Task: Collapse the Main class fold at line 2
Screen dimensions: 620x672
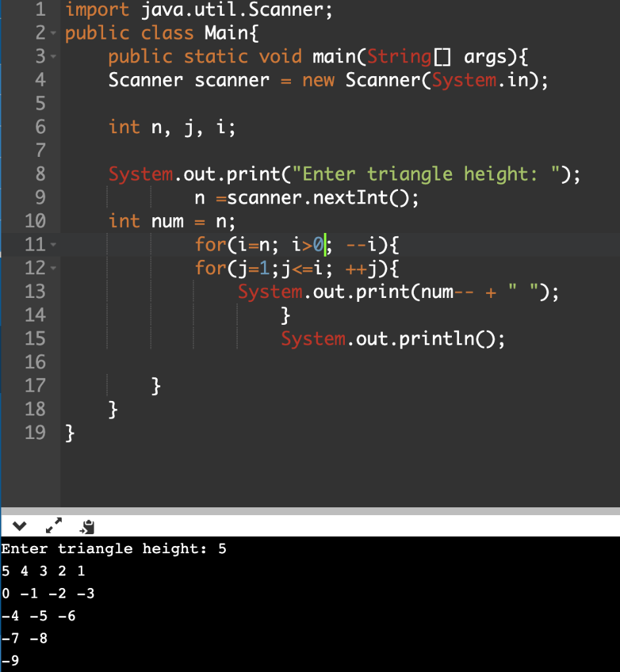Action: pos(55,33)
